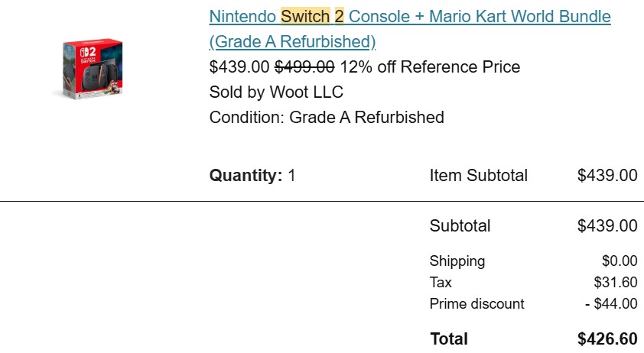
Task: Click the 12% off Reference Price text
Action: [430, 67]
